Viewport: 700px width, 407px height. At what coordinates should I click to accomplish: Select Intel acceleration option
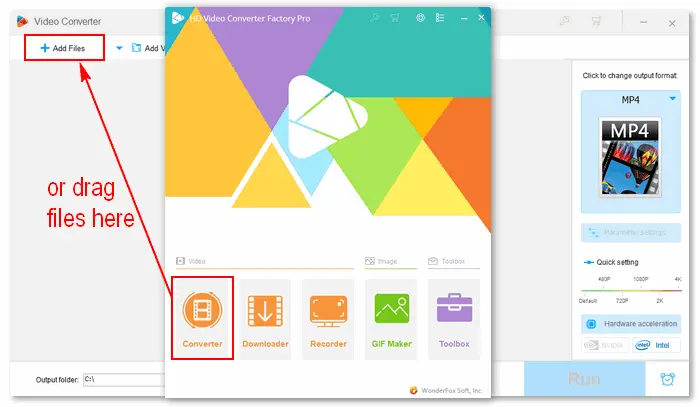(656, 345)
